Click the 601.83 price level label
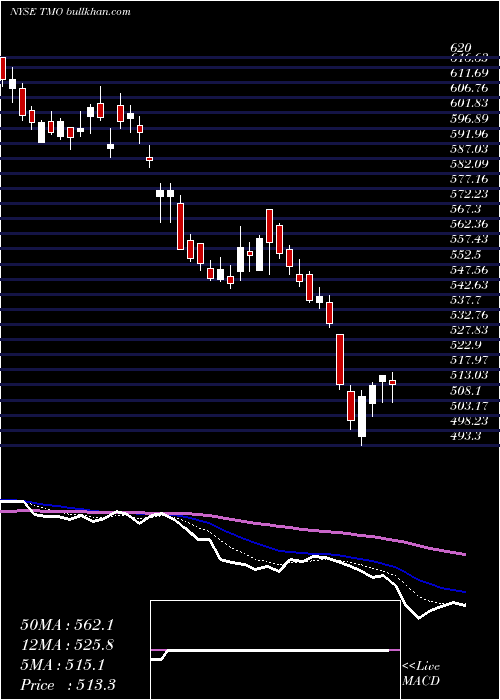500x700 pixels. (x=468, y=103)
